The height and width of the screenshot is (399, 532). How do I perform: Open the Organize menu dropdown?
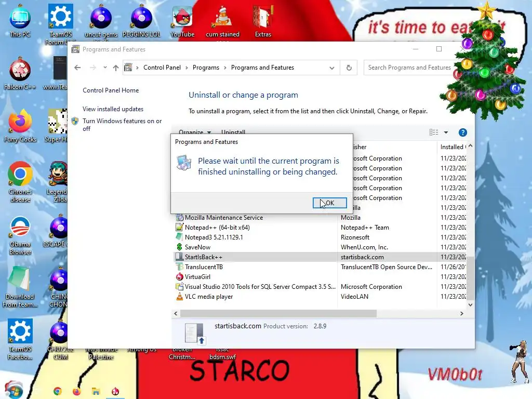195,132
